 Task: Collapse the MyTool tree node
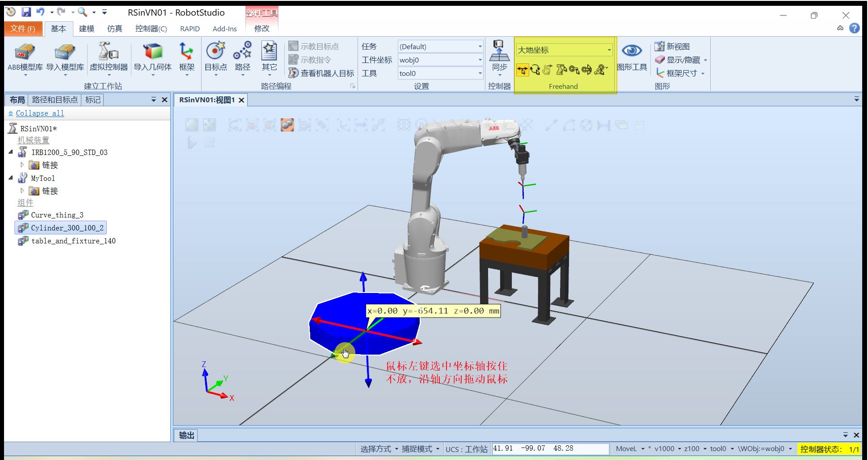click(11, 178)
